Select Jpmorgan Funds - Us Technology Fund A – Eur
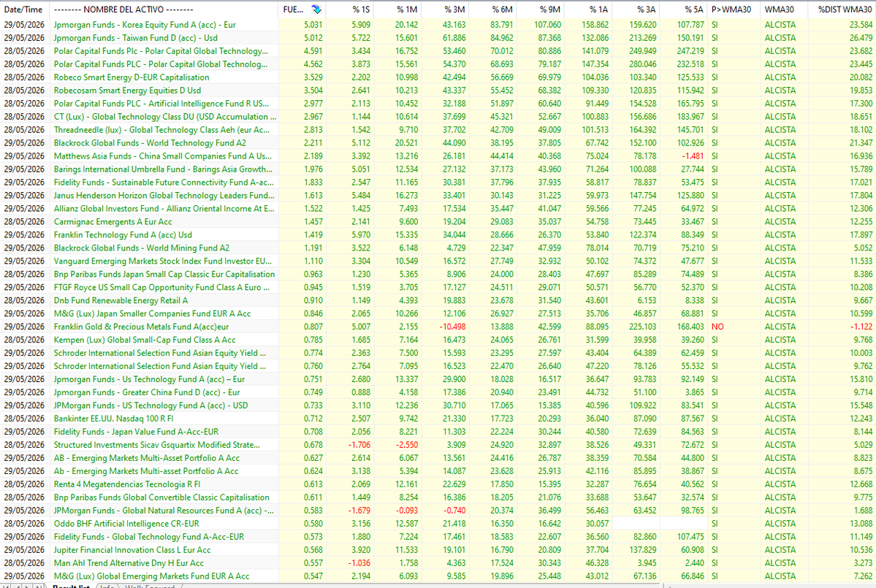The width and height of the screenshot is (876, 588). [438, 379]
